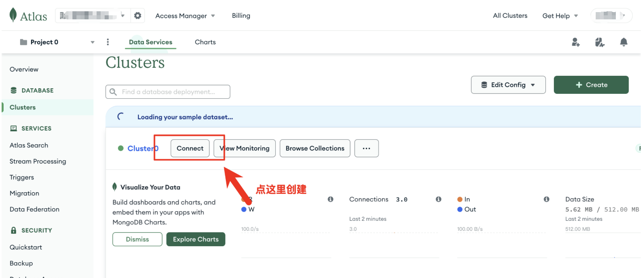Open Billing in the top navigation
Viewport: 644px width, 278px height.
241,16
